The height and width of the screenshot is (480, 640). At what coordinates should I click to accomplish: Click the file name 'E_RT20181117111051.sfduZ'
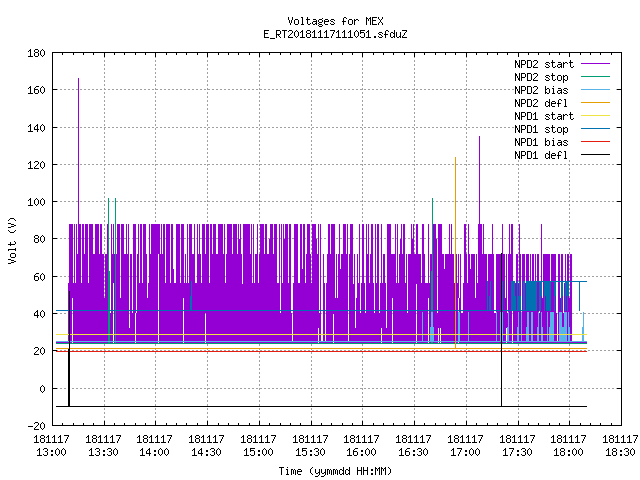click(x=335, y=34)
